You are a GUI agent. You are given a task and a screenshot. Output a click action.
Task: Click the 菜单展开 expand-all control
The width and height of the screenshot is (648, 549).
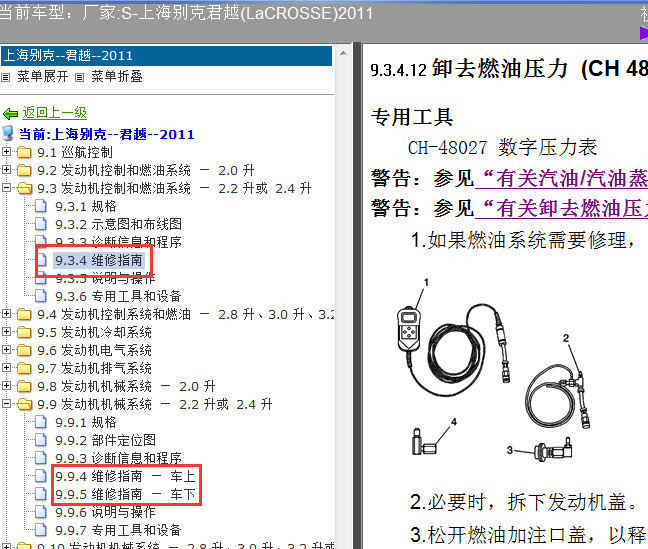43,76
